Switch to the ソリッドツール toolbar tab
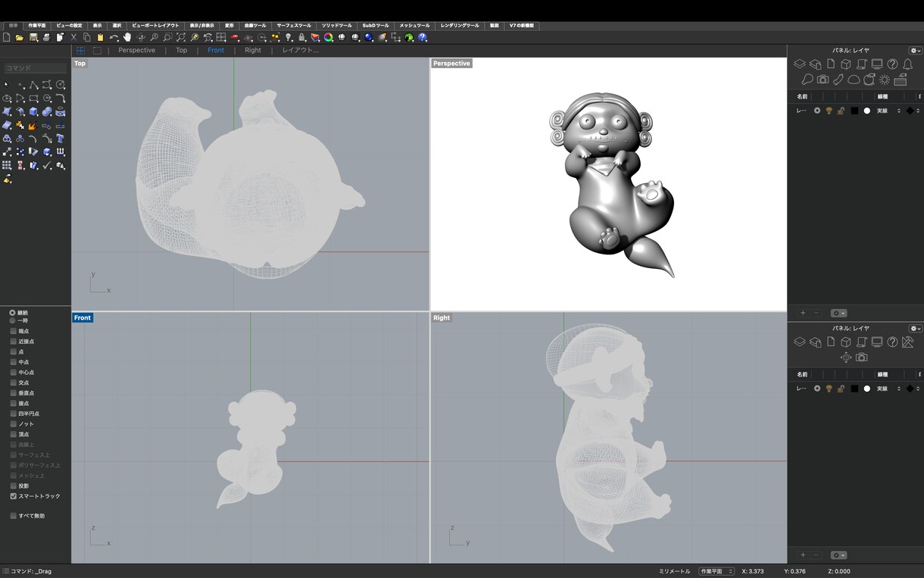924x578 pixels. tap(336, 25)
